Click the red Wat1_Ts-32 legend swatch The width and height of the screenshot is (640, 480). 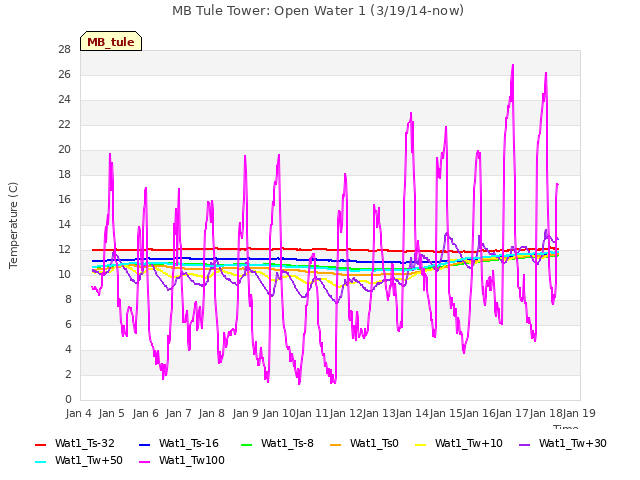(41, 444)
